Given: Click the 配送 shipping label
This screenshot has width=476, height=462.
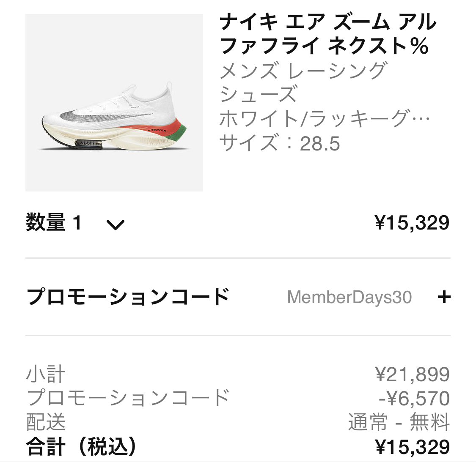Looking at the screenshot, I should click(46, 422).
